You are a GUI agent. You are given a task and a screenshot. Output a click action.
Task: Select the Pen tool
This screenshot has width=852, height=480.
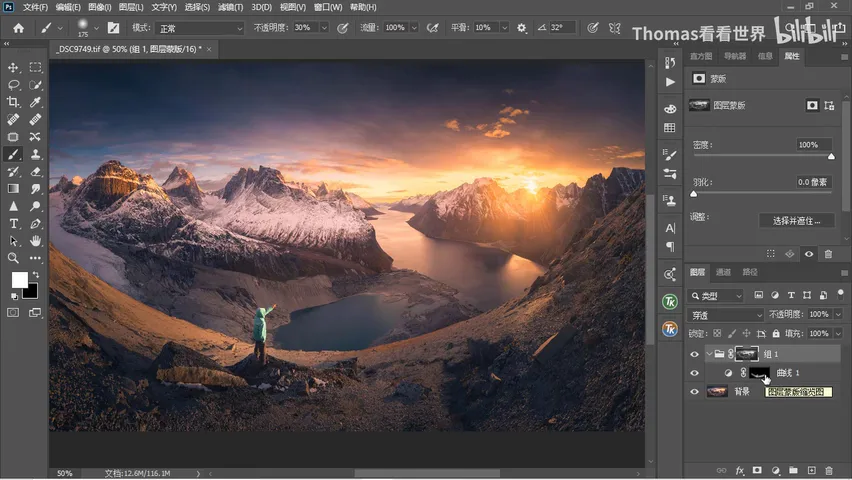[35, 223]
